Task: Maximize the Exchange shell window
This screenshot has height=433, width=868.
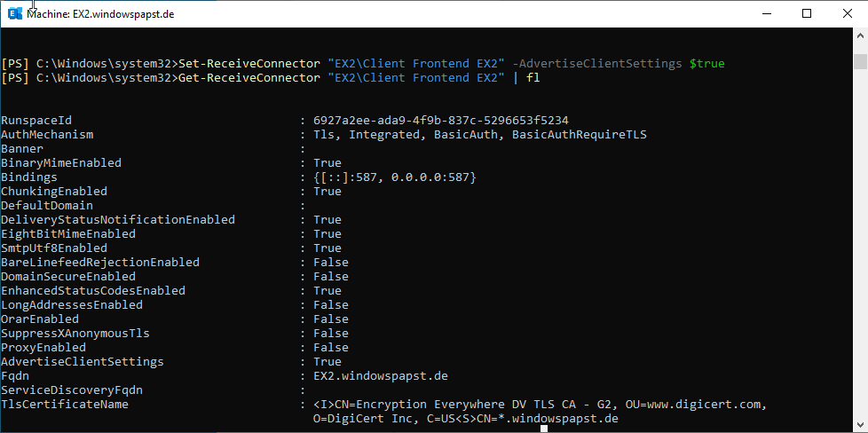Action: (x=806, y=13)
